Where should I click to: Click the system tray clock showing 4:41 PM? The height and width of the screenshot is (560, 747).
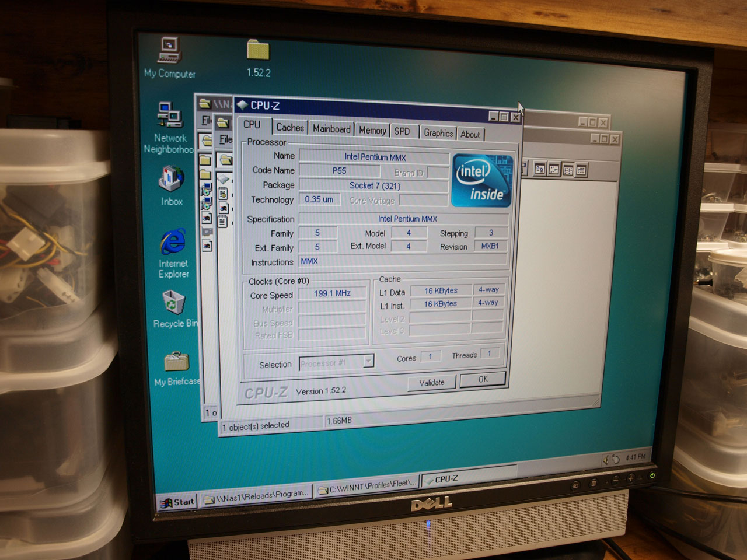(x=635, y=457)
